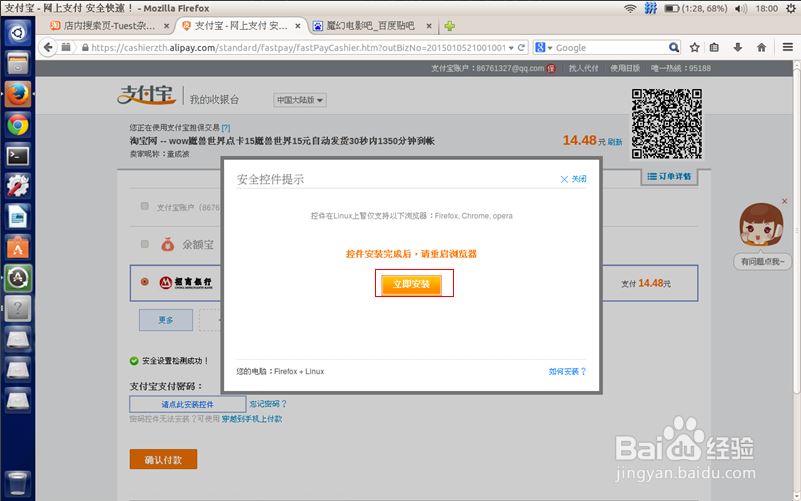Open search engine selector dropdown
Viewport: 801px width, 501px height.
[x=544, y=47]
